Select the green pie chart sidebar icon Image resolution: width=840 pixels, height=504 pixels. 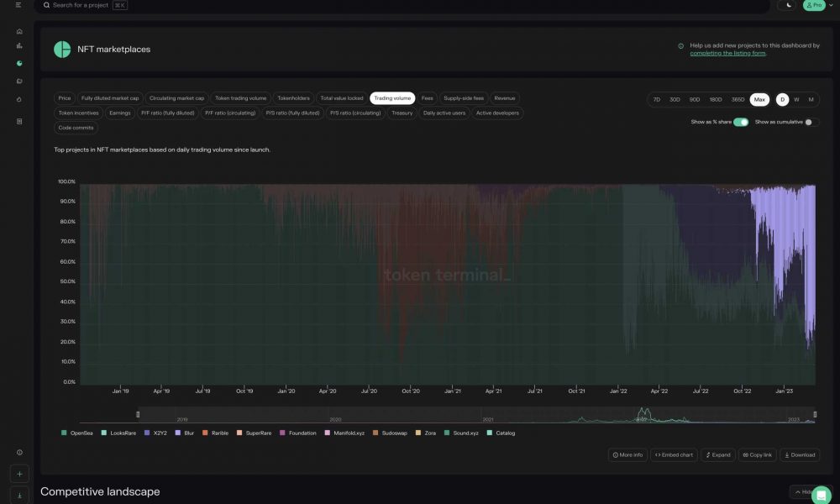click(x=19, y=63)
